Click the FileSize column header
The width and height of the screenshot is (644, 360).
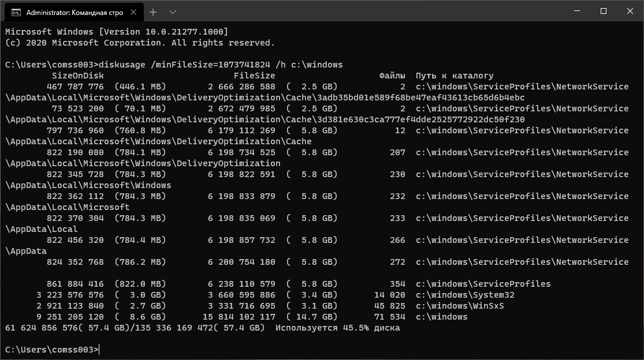(254, 76)
